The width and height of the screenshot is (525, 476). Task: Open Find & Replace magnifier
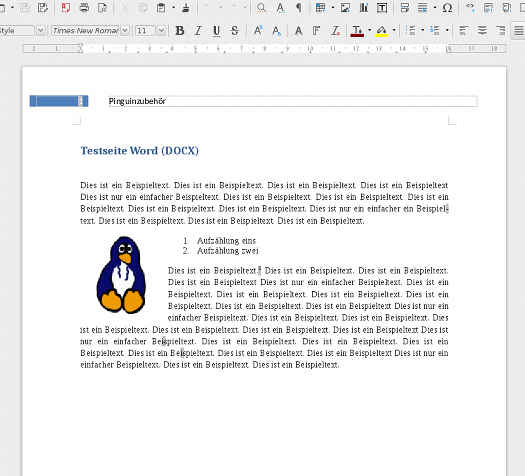coord(261,7)
